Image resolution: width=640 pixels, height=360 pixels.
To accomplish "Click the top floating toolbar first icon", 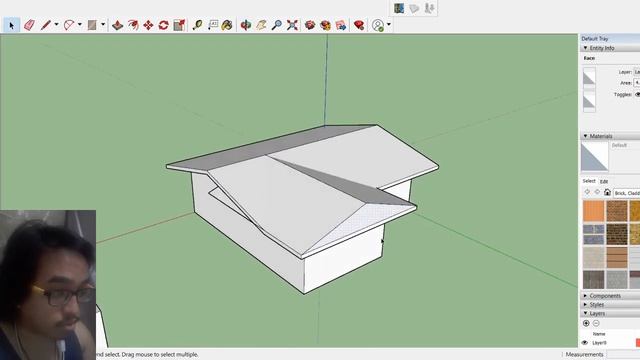I will point(399,8).
